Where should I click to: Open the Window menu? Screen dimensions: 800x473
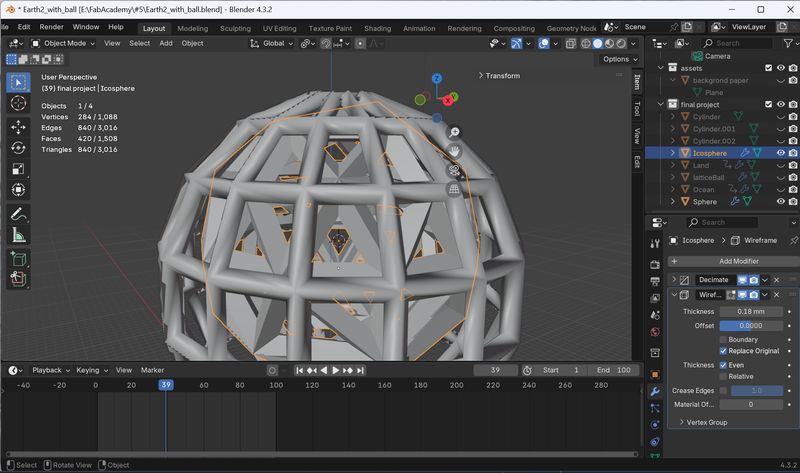pyautogui.click(x=86, y=27)
